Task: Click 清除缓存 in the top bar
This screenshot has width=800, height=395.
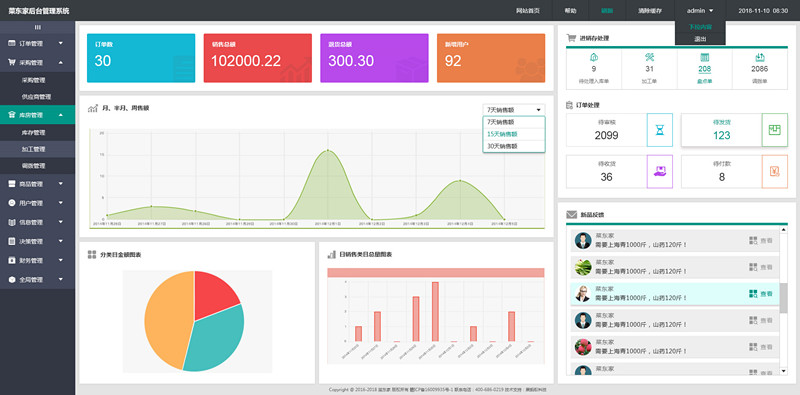Action: tap(649, 11)
